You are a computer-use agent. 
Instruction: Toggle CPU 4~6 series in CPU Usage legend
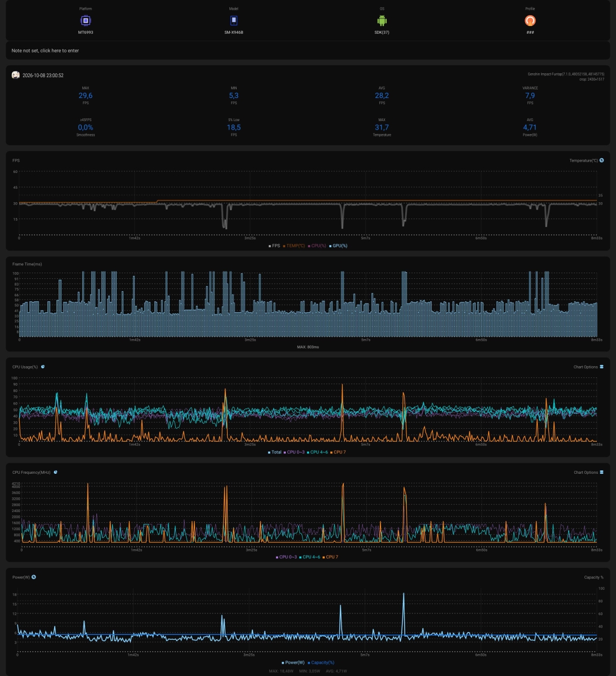click(318, 452)
